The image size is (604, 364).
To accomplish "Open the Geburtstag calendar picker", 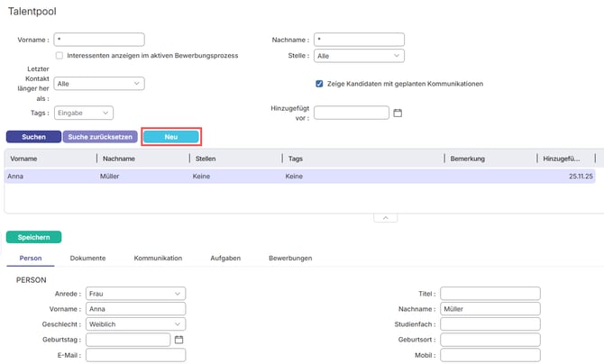I will click(178, 340).
